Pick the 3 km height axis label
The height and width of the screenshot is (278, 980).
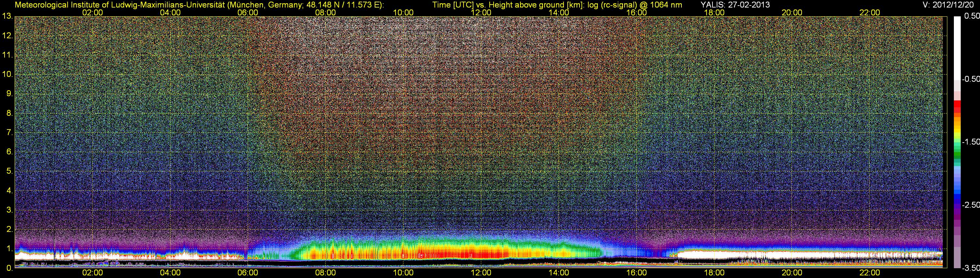pyautogui.click(x=9, y=210)
